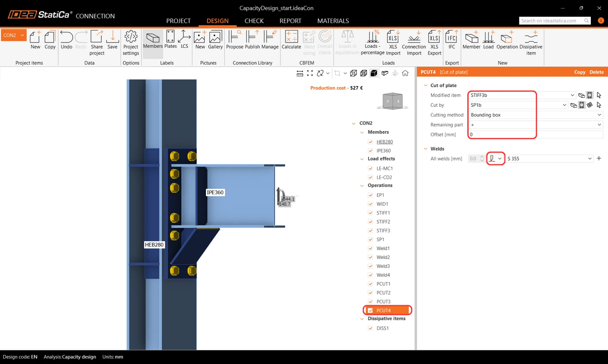The height and width of the screenshot is (364, 608).
Task: Toggle DISS1 dissipative item checkbox
Action: click(x=370, y=328)
